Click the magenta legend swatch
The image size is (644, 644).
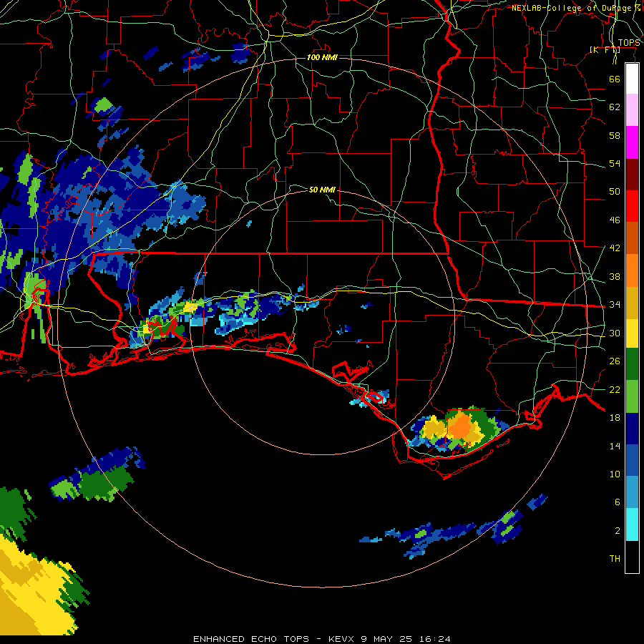pyautogui.click(x=632, y=142)
